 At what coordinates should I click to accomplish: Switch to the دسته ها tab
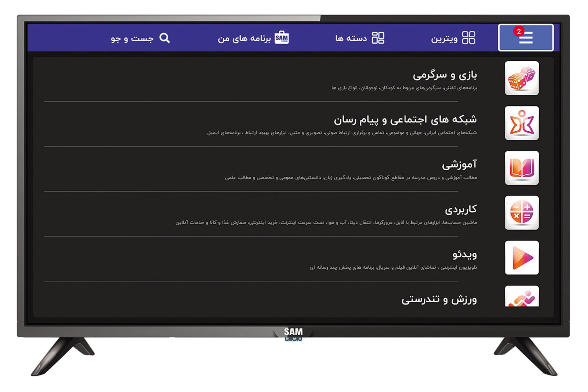pos(351,39)
